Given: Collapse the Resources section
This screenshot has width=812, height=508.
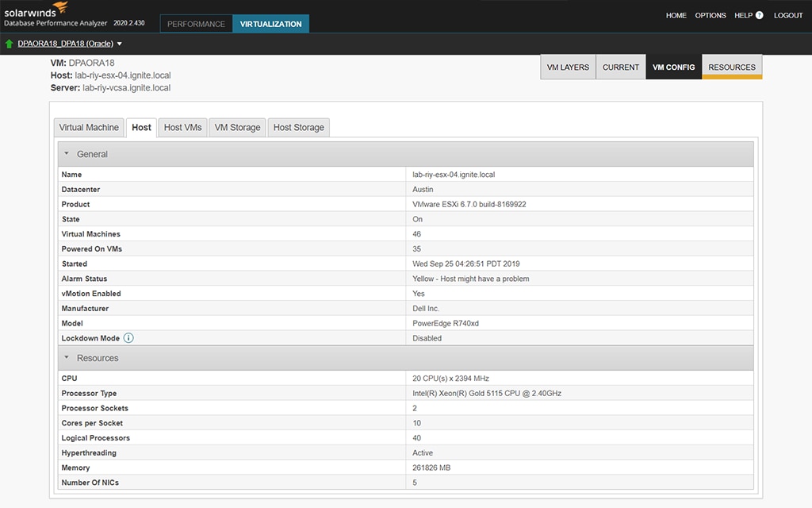Looking at the screenshot, I should point(67,358).
